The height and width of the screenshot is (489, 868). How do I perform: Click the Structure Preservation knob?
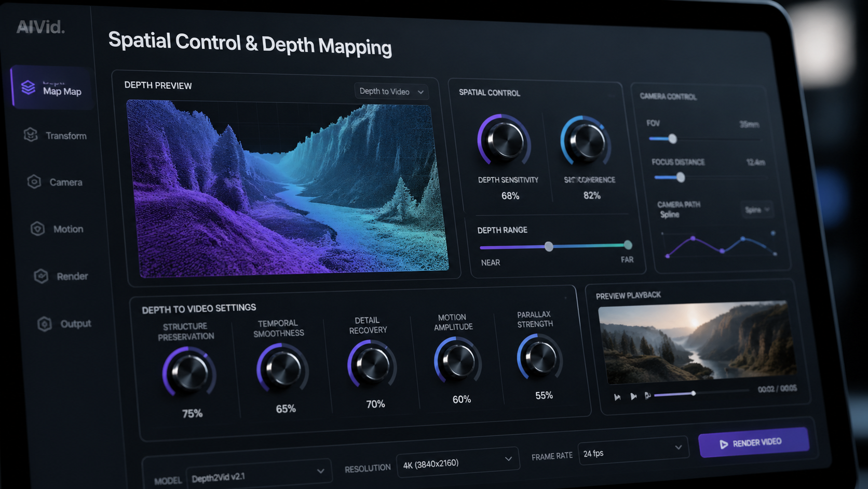point(189,372)
